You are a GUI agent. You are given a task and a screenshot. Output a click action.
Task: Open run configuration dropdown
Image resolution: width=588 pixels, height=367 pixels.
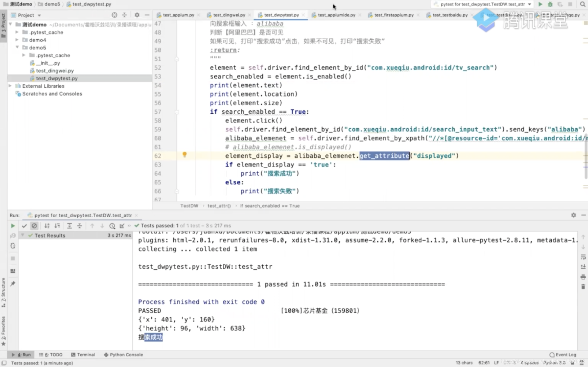pyautogui.click(x=483, y=4)
